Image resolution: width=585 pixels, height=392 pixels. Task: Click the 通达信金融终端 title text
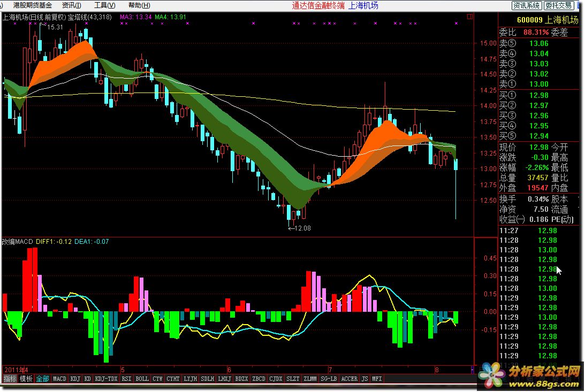[318, 5]
